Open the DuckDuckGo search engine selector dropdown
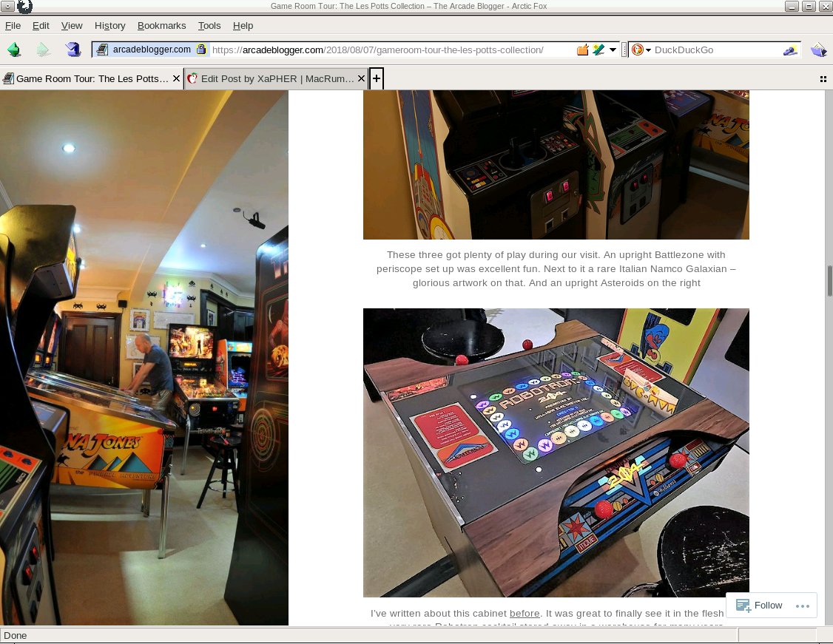833x644 pixels. click(x=641, y=50)
